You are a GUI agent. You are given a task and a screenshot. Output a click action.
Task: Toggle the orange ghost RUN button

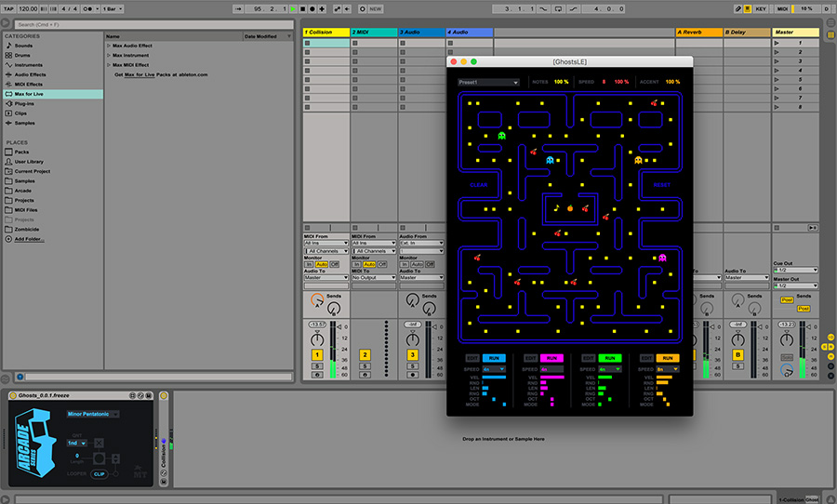point(667,358)
